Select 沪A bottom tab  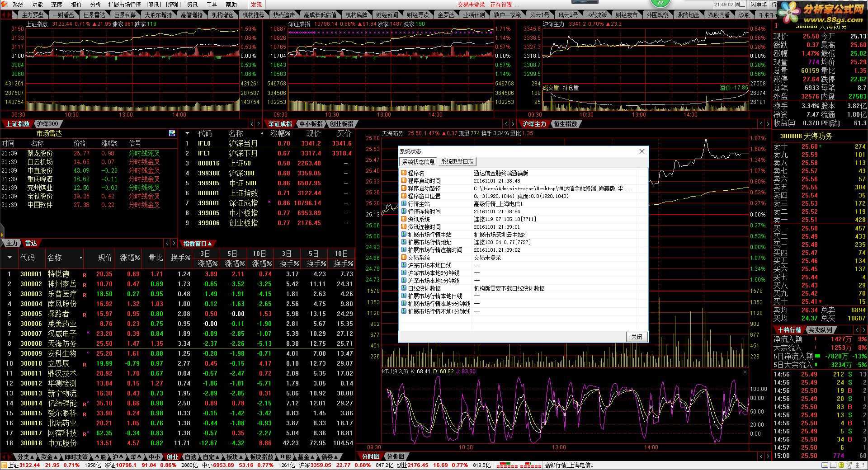click(118, 457)
